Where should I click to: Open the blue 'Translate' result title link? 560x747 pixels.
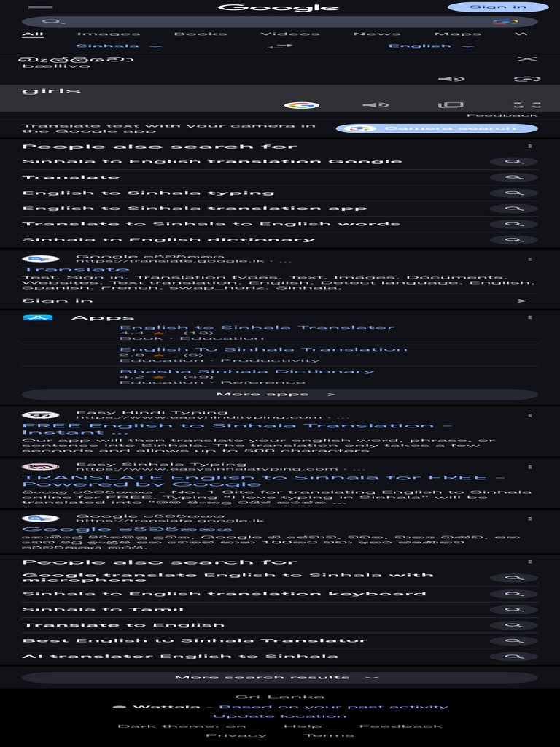pyautogui.click(x=75, y=270)
